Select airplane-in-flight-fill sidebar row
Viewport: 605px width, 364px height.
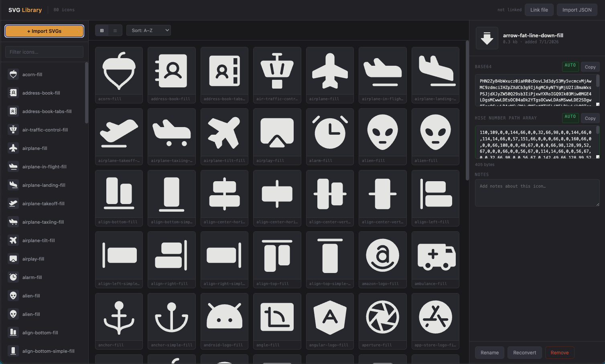(x=44, y=166)
